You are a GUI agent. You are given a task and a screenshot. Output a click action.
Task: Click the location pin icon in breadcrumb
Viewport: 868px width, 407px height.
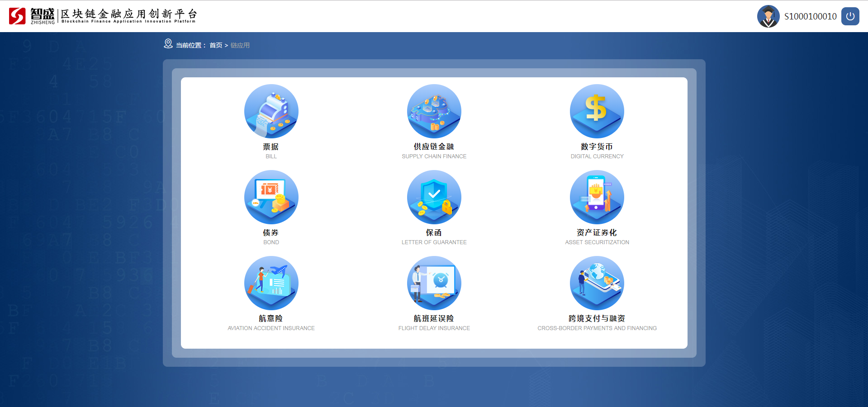click(168, 44)
